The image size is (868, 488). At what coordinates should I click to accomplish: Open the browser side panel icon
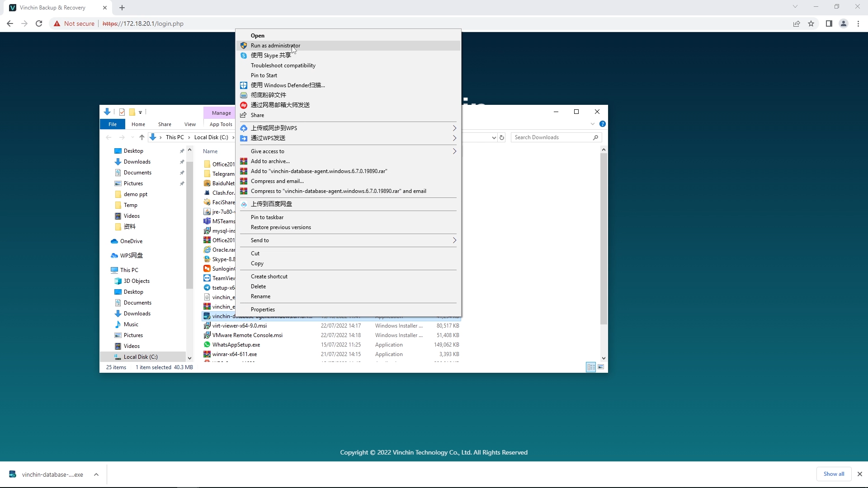click(829, 23)
